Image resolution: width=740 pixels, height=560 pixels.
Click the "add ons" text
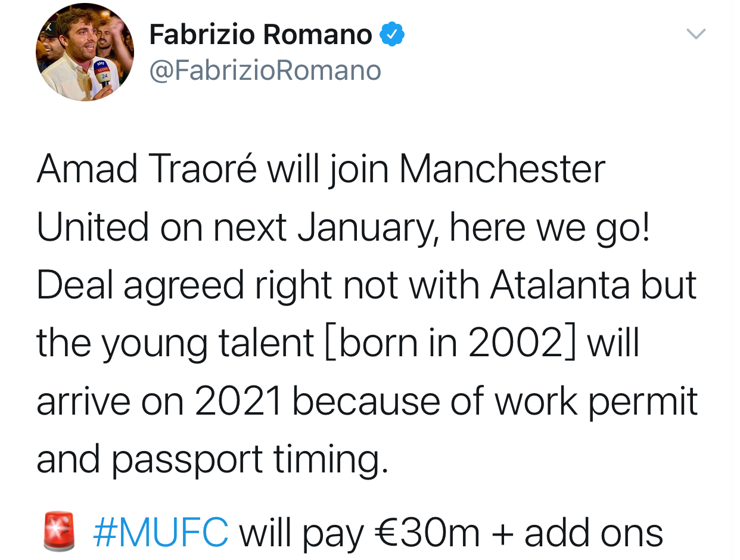tap(593, 532)
